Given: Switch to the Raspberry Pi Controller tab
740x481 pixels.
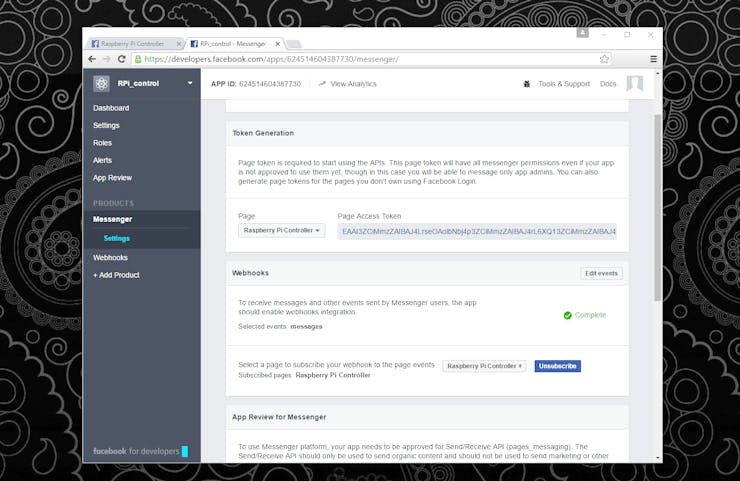Looking at the screenshot, I should [x=135, y=44].
